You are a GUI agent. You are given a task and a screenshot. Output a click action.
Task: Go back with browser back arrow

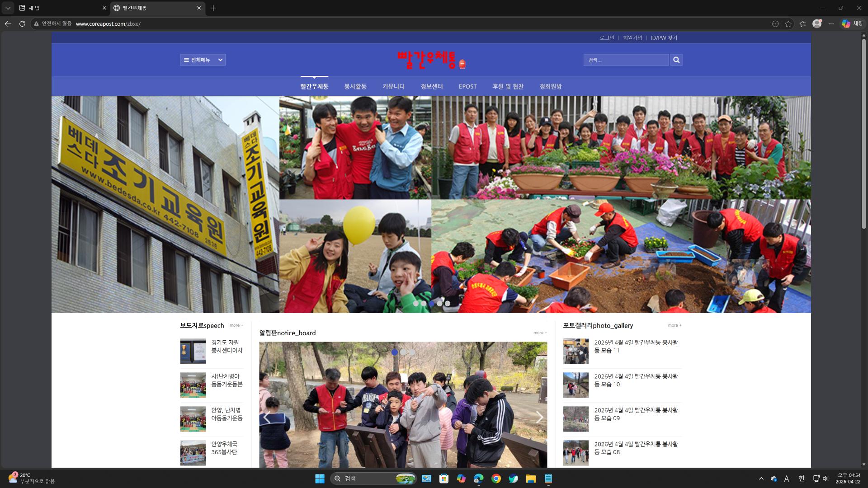(x=8, y=24)
